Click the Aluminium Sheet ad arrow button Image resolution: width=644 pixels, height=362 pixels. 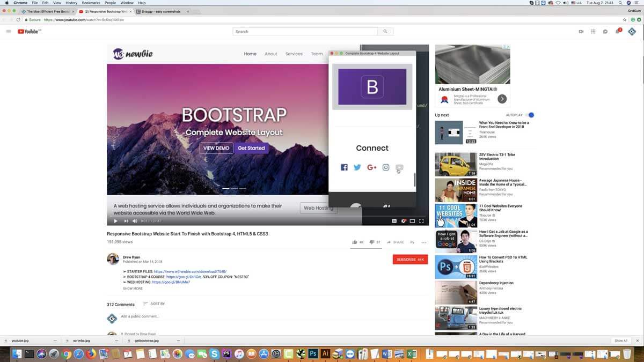502,99
